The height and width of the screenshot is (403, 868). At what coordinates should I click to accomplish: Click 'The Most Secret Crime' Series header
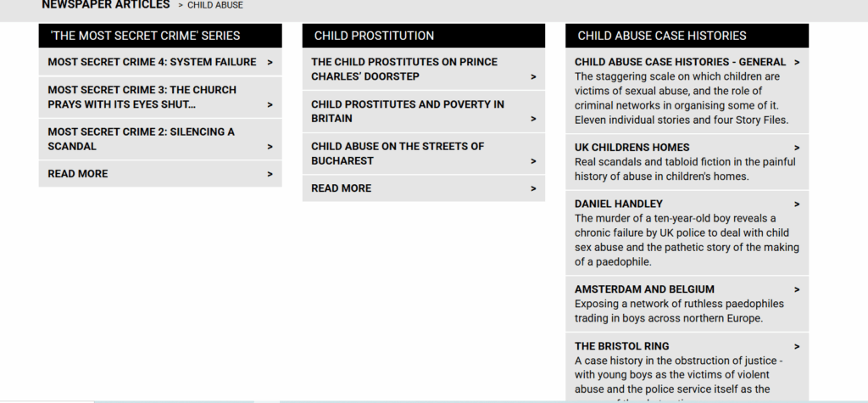coord(145,36)
